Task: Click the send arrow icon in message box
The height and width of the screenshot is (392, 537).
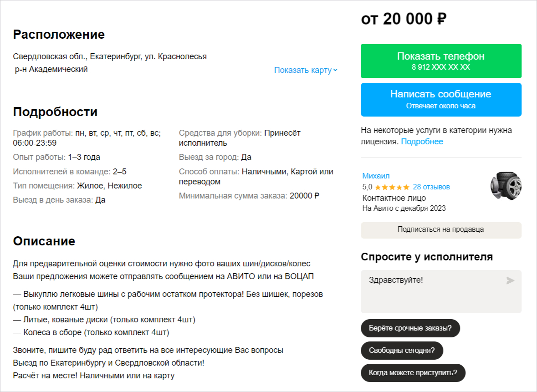Action: pyautogui.click(x=510, y=280)
